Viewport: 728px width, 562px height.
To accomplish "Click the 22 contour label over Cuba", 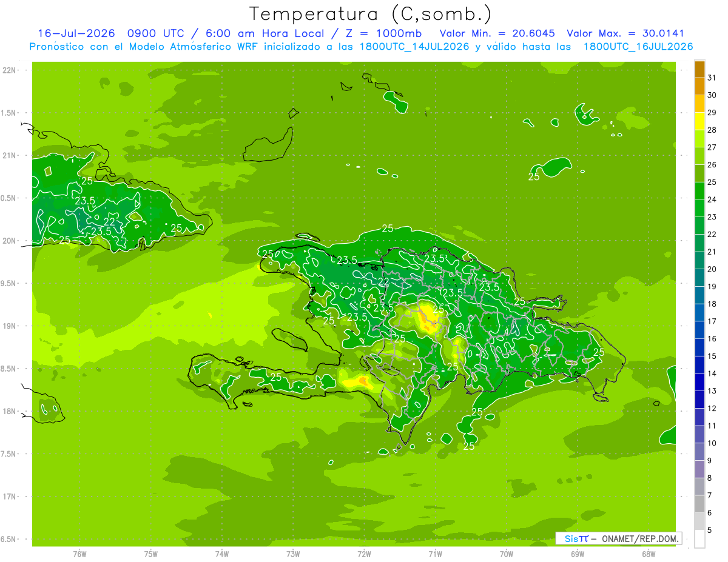I will [x=110, y=221].
